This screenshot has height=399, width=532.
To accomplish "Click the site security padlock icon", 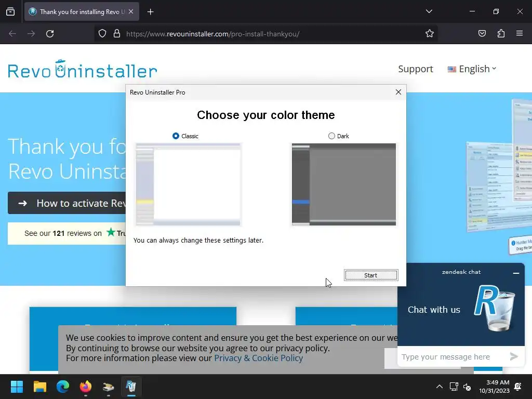I will [x=117, y=34].
